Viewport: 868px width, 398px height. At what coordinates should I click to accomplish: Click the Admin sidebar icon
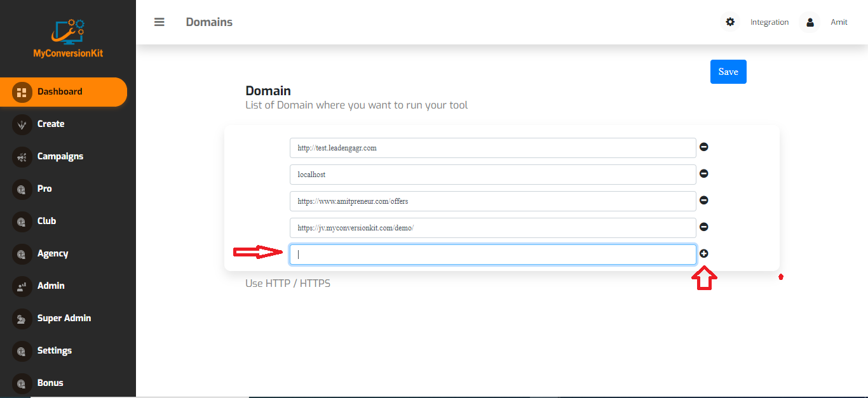click(22, 286)
